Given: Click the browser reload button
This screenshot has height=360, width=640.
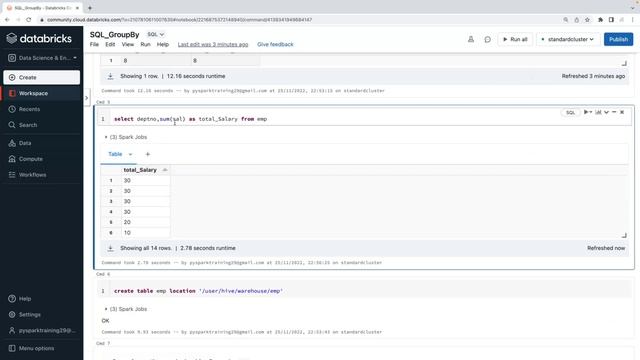Looking at the screenshot, I should pos(29,20).
